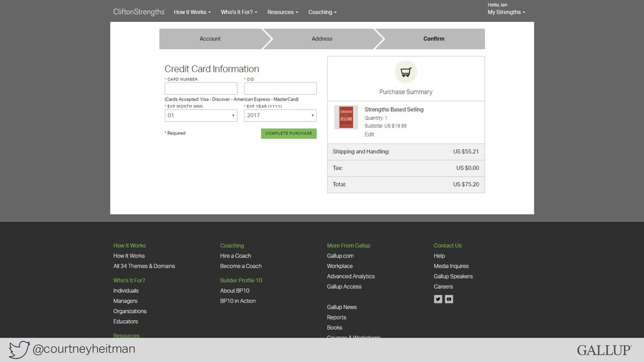Click the Coaching footer heading
Image resolution: width=644 pixels, height=362 pixels.
232,246
